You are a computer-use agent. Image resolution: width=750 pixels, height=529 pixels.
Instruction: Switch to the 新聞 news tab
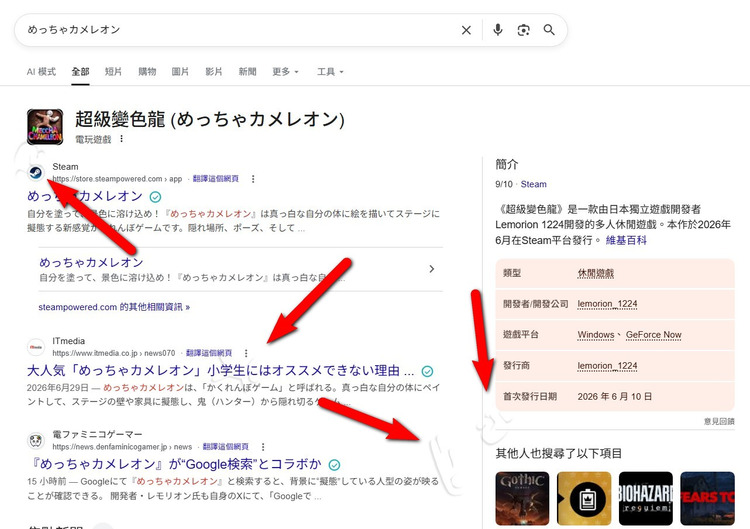247,72
